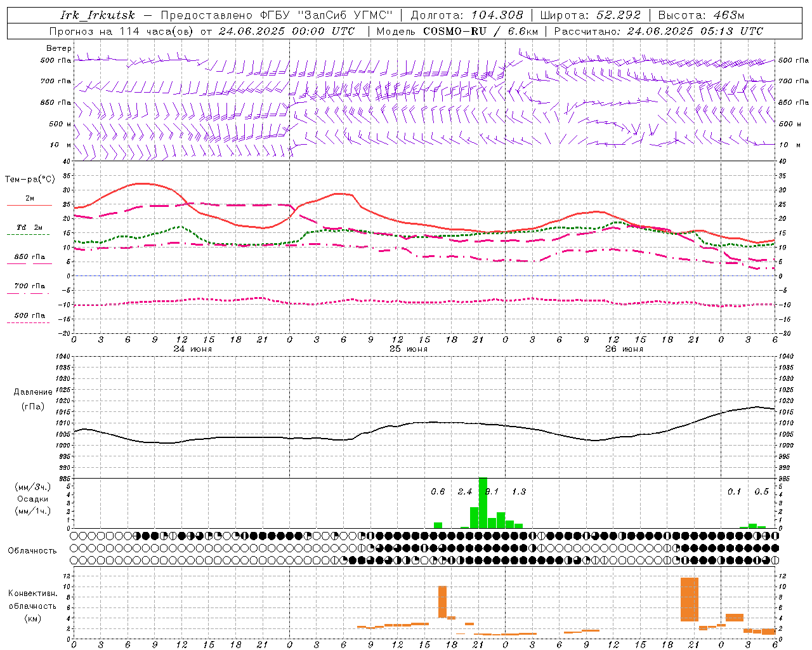Click the widest tall orange bar on 26 июня

pyautogui.click(x=689, y=599)
